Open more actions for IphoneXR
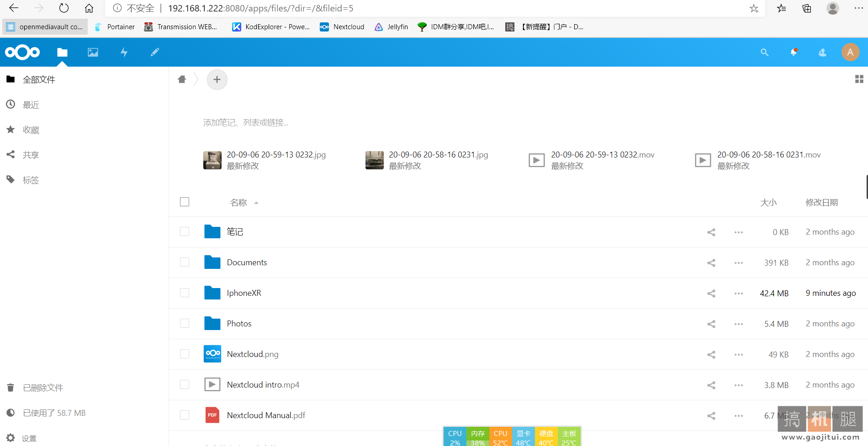This screenshot has height=446, width=868. (x=739, y=294)
